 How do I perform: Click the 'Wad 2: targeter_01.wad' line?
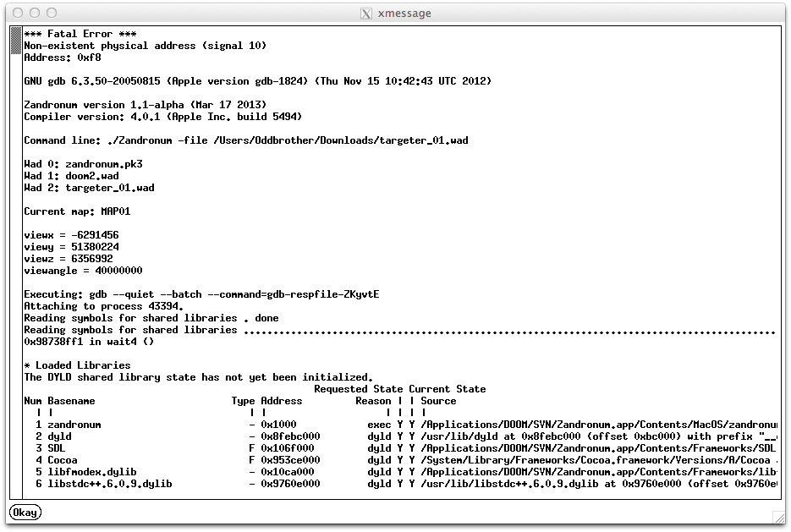point(89,188)
